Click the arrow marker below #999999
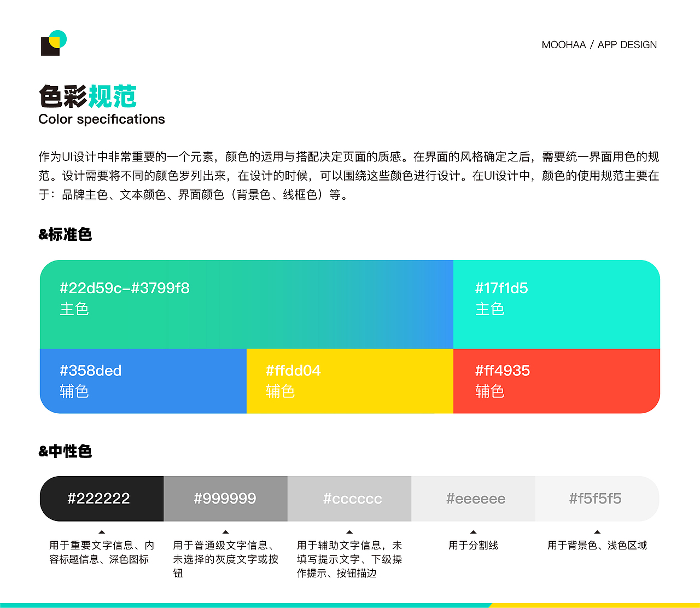The height and width of the screenshot is (608, 700). (225, 532)
